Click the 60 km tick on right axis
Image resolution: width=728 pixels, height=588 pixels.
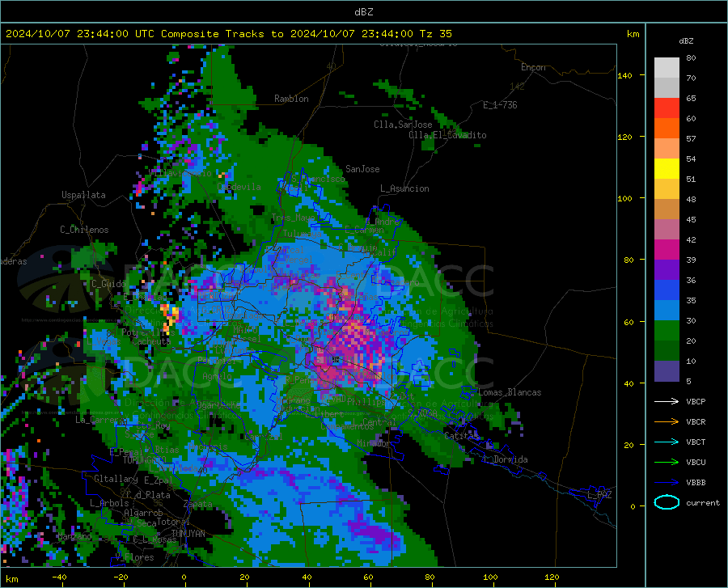629,322
